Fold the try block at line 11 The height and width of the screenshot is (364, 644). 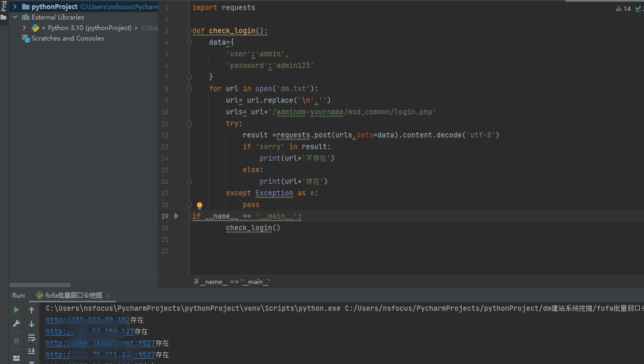[189, 124]
